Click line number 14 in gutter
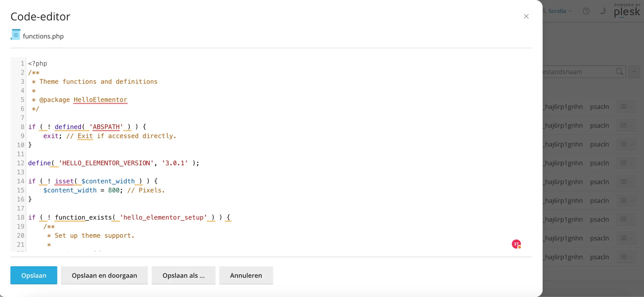 [21, 181]
